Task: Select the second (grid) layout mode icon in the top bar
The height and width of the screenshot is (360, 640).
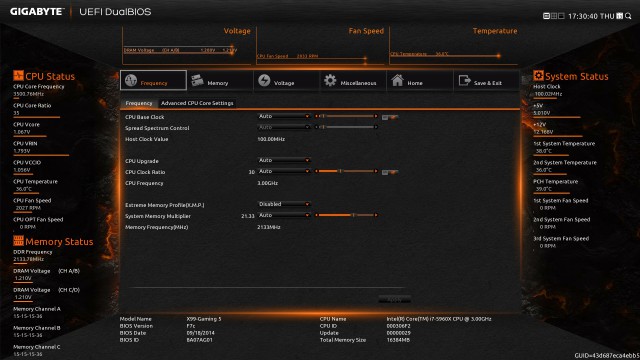Action: coord(554,16)
